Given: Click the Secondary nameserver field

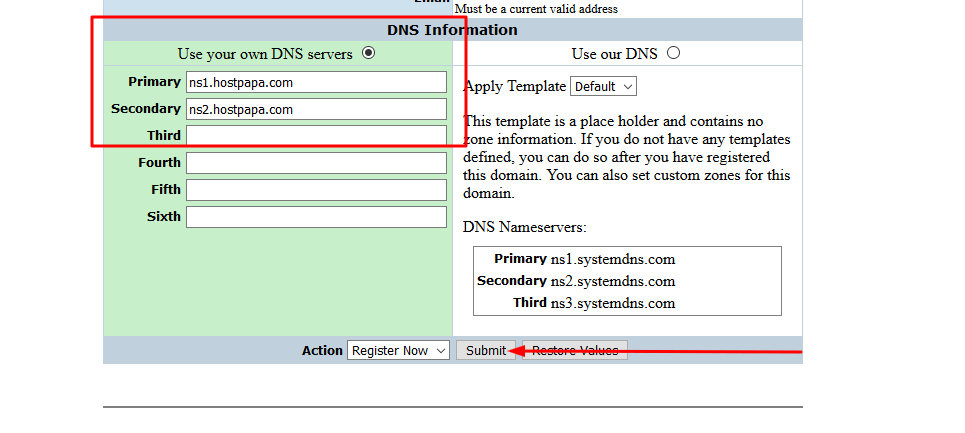Looking at the screenshot, I should [316, 109].
